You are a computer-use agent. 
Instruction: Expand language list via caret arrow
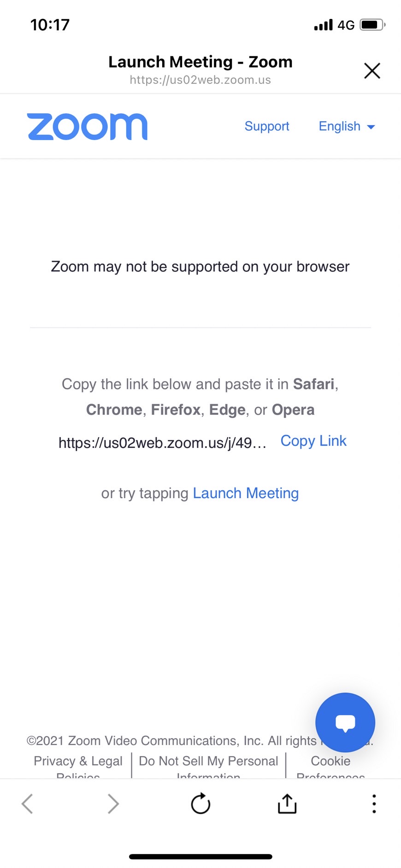(x=371, y=127)
